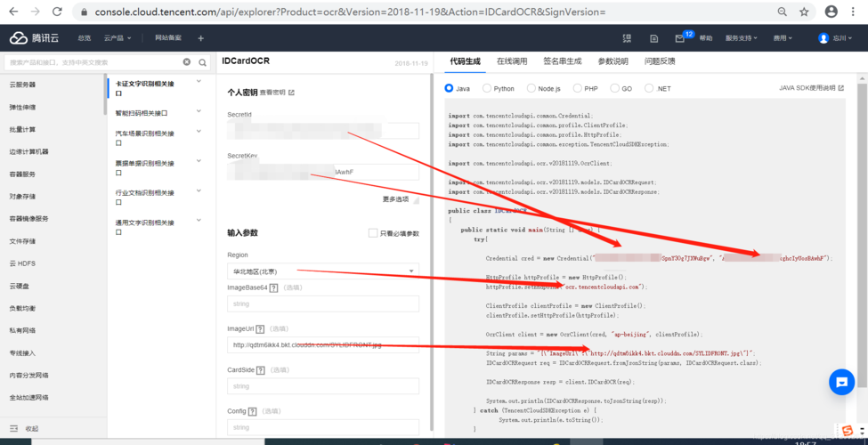Screen dimensions: 868x445
Task: Open the document icon in header
Action: (x=653, y=38)
